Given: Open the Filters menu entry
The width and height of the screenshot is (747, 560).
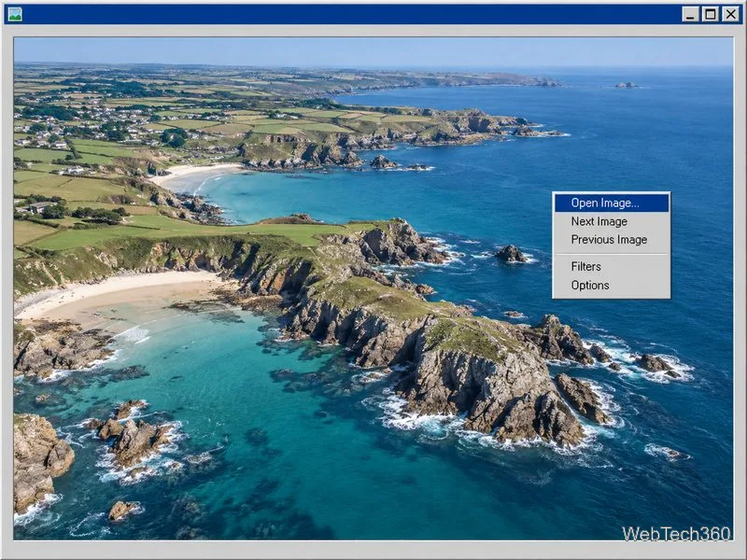Looking at the screenshot, I should (x=612, y=267).
